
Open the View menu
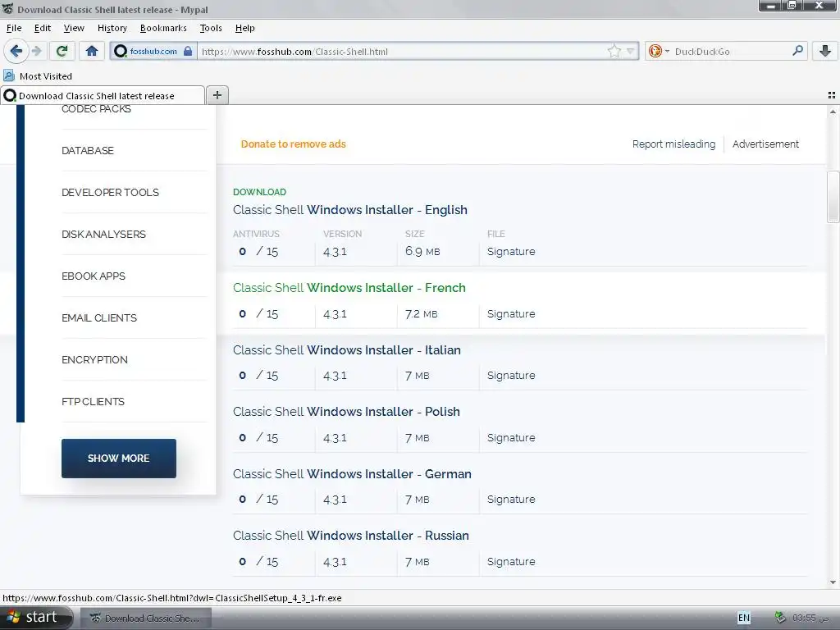(x=74, y=28)
